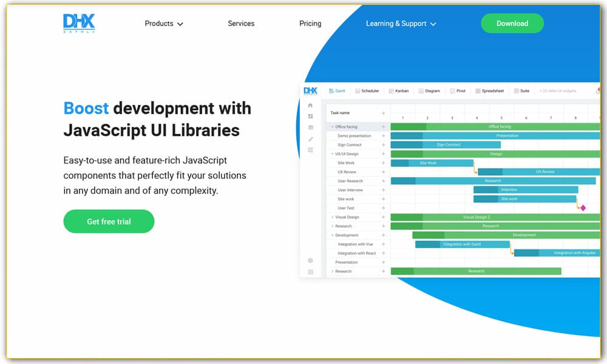The image size is (607, 364).
Task: Click the pink milestone diamond on the timeline
Action: click(582, 207)
